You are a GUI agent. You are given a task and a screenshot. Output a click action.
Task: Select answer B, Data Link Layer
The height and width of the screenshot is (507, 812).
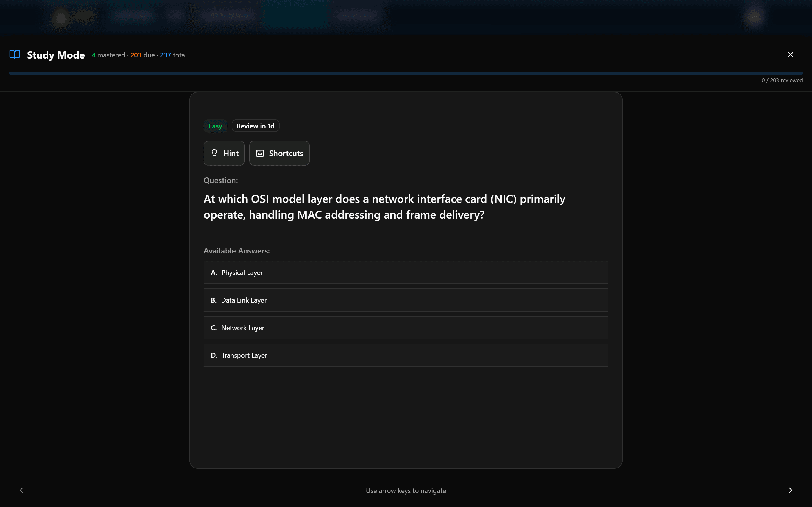pyautogui.click(x=405, y=300)
